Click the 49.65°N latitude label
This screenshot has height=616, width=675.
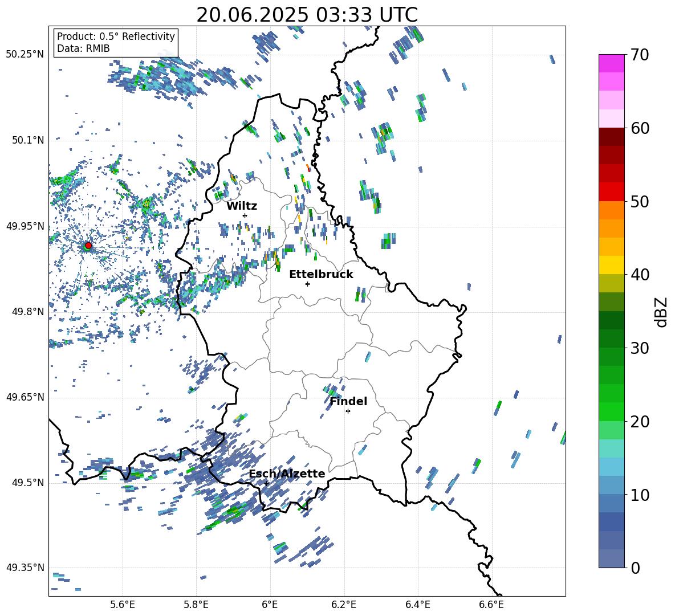coord(25,397)
